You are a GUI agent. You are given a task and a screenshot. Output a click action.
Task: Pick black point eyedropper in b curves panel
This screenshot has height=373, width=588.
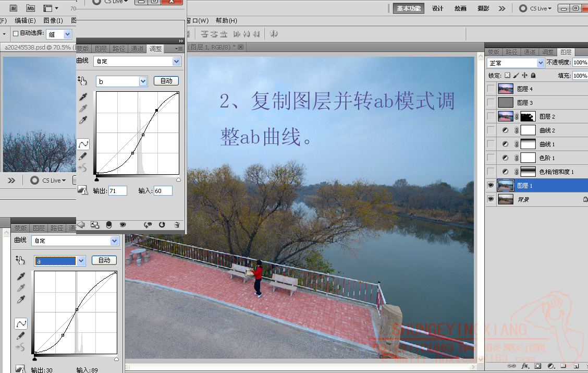tap(83, 97)
